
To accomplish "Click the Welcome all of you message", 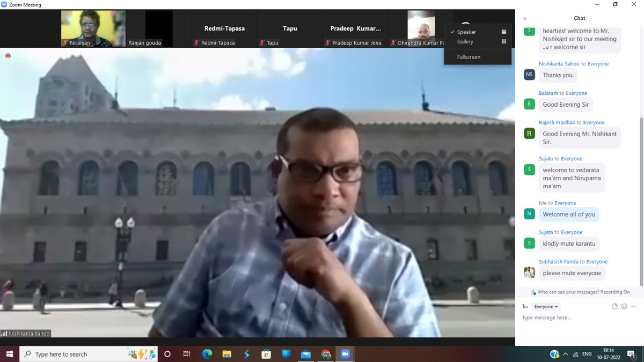I will point(569,215).
